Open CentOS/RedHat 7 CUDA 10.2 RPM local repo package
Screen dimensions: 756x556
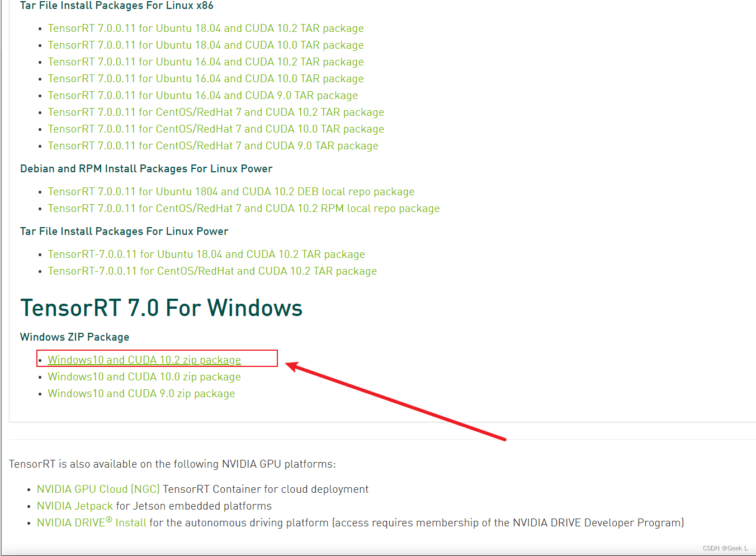[x=244, y=209]
